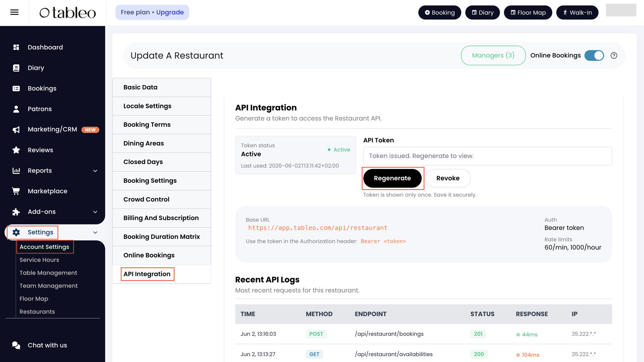Screen dimensions: 644x362
Task: Click the ENDPOINT column header
Action: pos(370,314)
